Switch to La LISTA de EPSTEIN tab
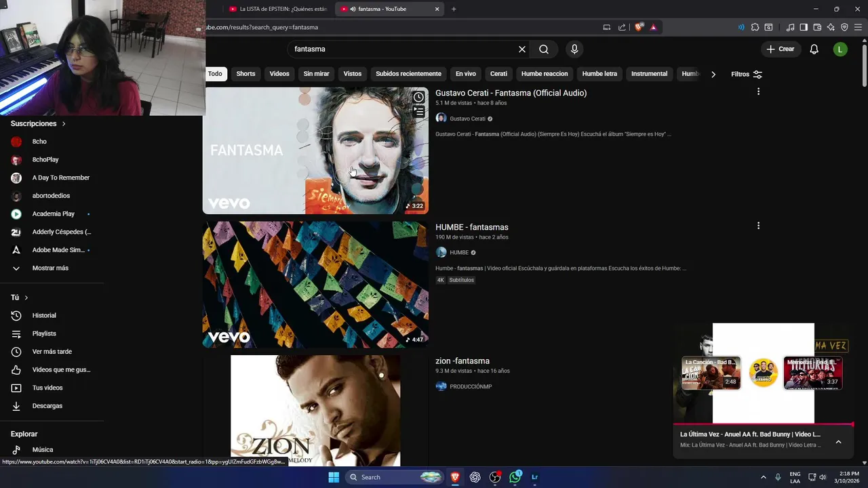 coord(278,9)
